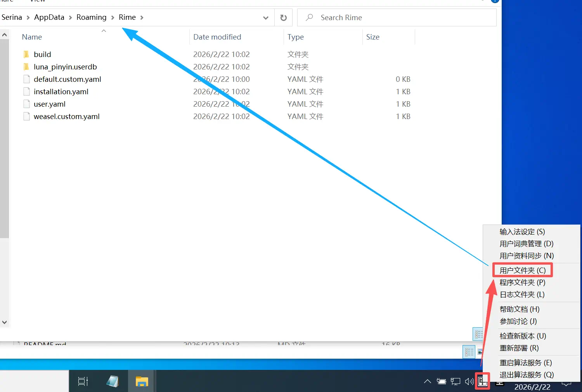Refresh the Rime folder view

[283, 18]
